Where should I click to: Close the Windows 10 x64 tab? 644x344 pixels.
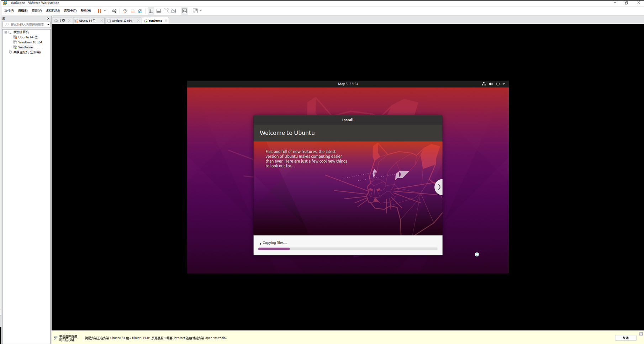point(138,21)
